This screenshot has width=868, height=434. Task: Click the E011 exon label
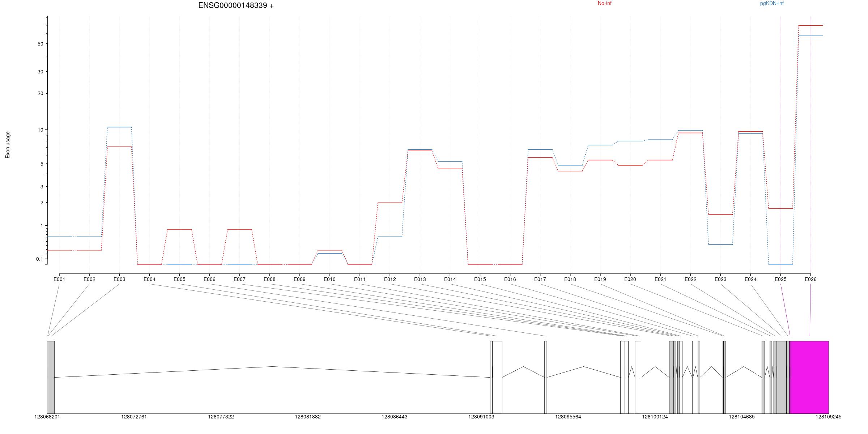coord(360,279)
